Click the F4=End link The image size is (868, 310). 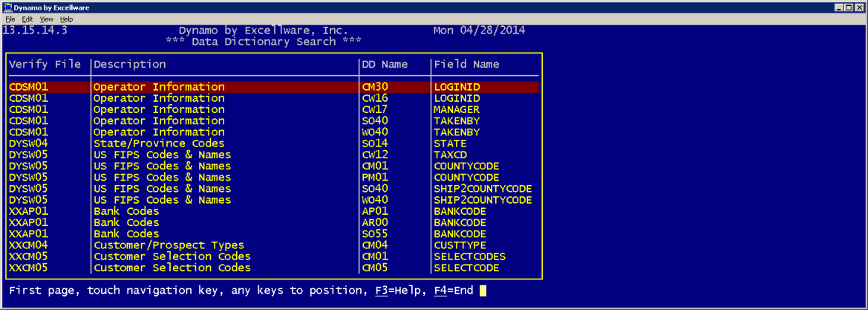pyautogui.click(x=453, y=290)
